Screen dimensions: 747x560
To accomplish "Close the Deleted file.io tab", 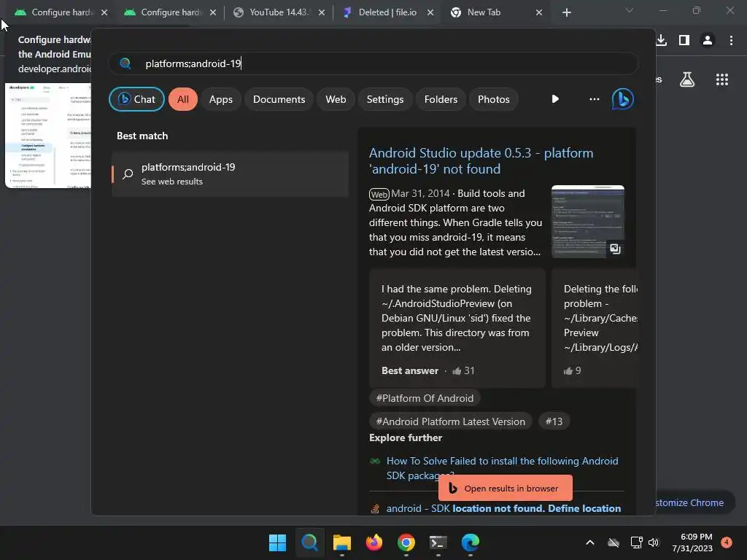I will click(x=430, y=12).
